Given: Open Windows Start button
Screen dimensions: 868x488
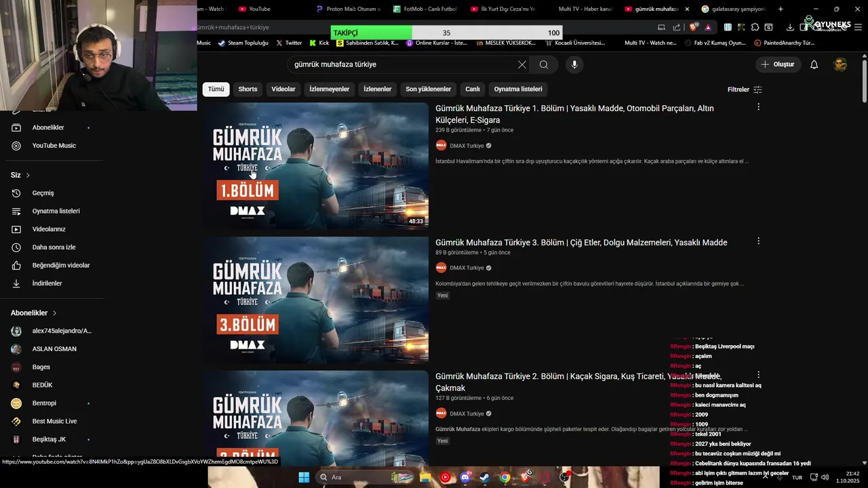Looking at the screenshot, I should coord(304,477).
